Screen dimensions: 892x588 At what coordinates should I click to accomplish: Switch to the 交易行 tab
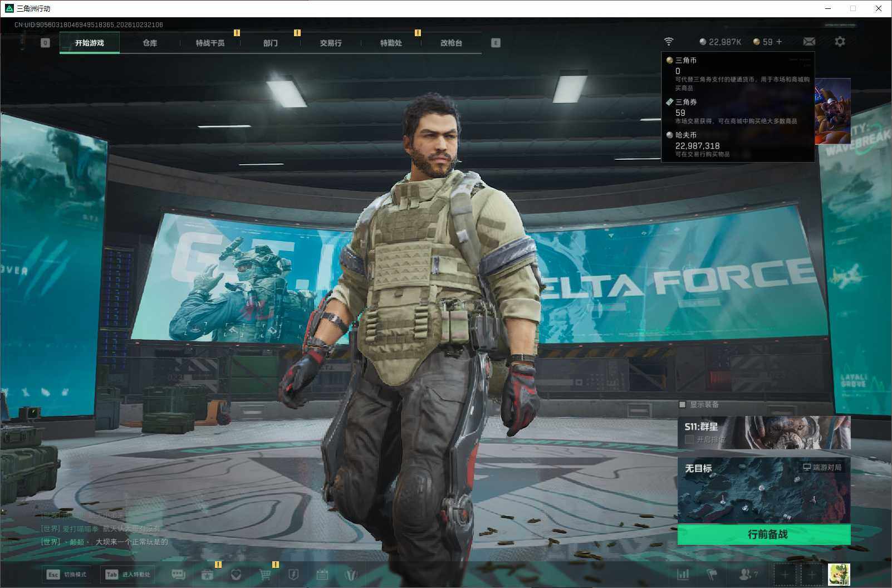tap(331, 43)
